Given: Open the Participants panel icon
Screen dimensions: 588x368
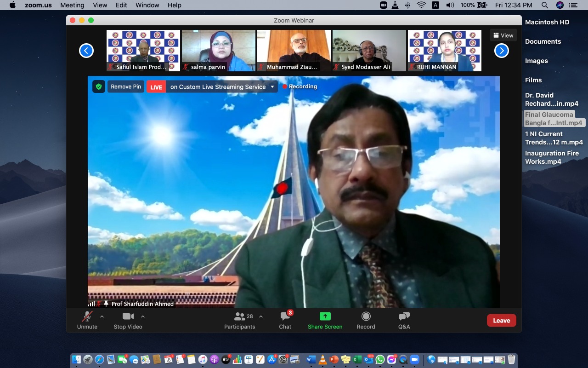Looking at the screenshot, I should point(240,316).
